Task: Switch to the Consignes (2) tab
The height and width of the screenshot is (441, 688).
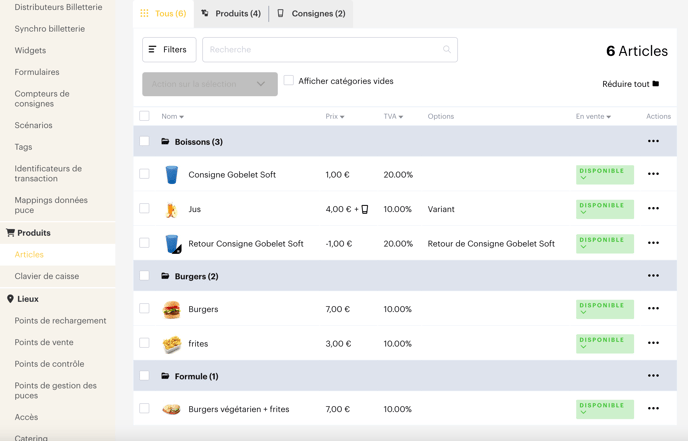Action: pos(311,14)
